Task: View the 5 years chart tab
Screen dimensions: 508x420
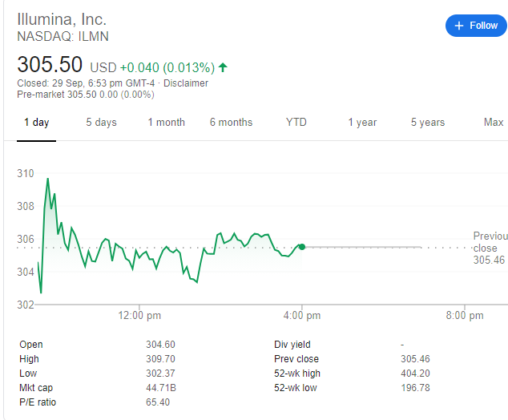Action: click(428, 123)
